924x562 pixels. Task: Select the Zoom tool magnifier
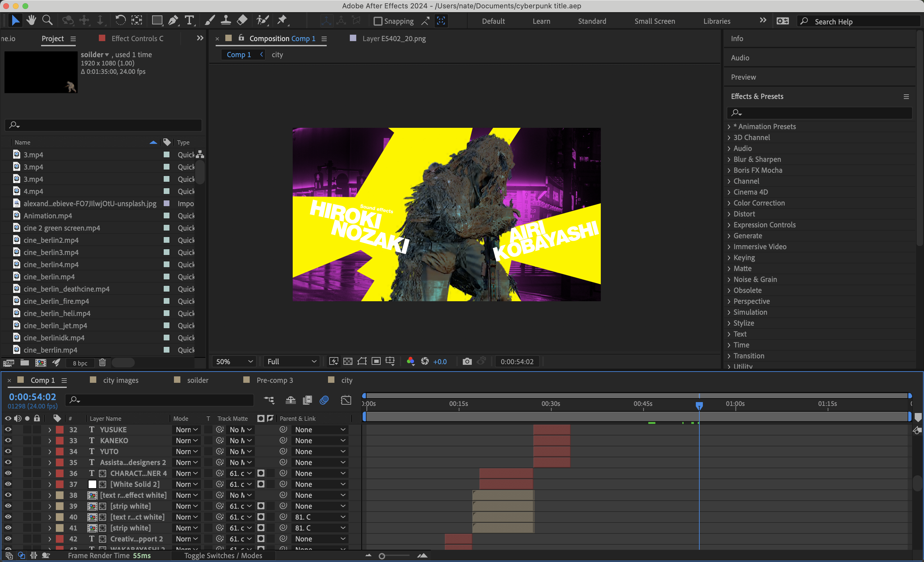[x=47, y=21]
